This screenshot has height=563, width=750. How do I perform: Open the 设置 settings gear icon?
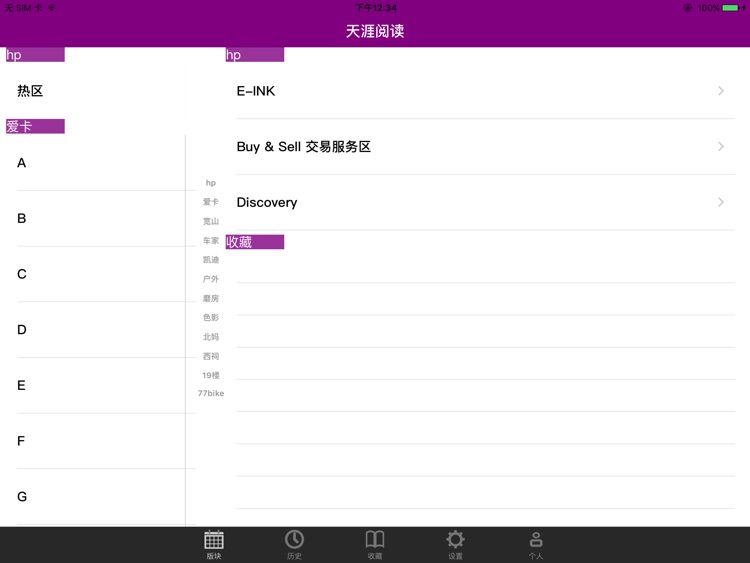[455, 541]
